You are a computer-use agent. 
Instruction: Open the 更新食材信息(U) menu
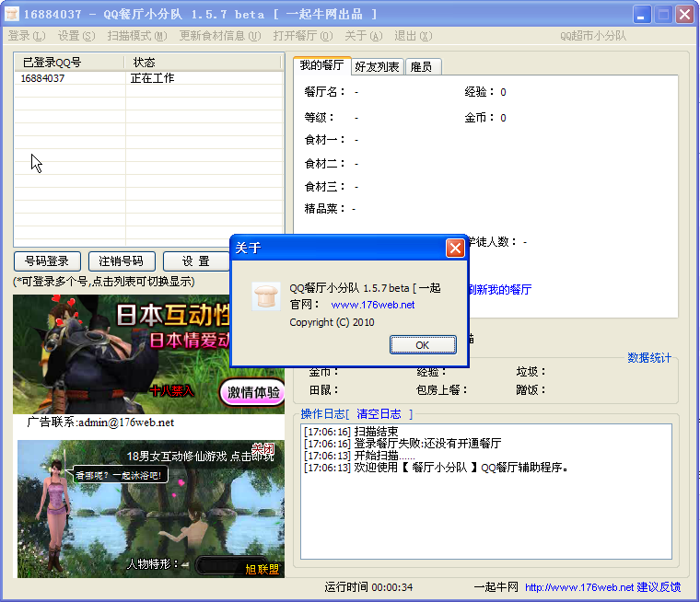tap(220, 36)
